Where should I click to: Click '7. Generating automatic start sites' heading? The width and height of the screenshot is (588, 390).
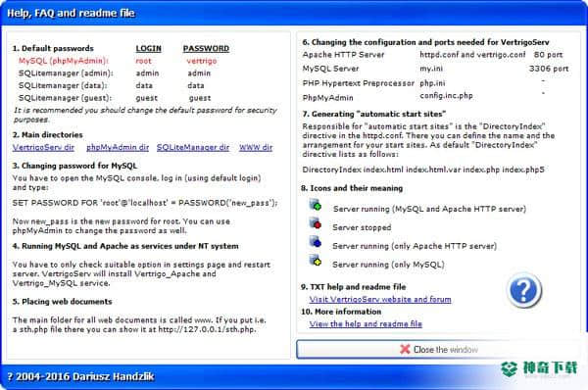pyautogui.click(x=374, y=114)
